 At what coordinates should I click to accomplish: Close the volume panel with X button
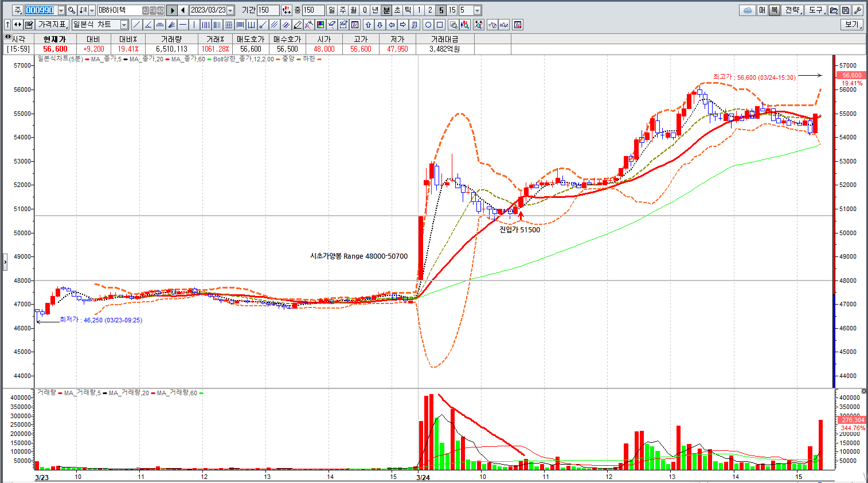click(x=864, y=391)
